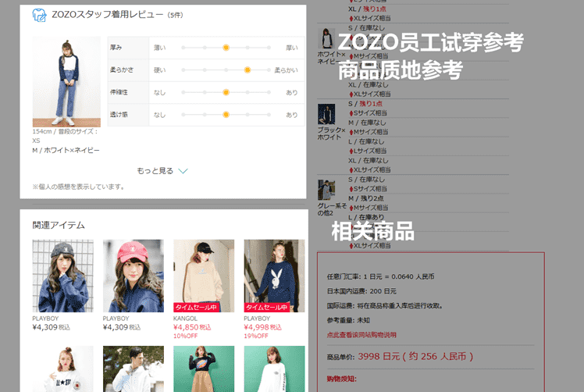This screenshot has width=584, height=392.
Task: Click タイムセール中 badge on navy rabbit sweater
Action: click(267, 308)
